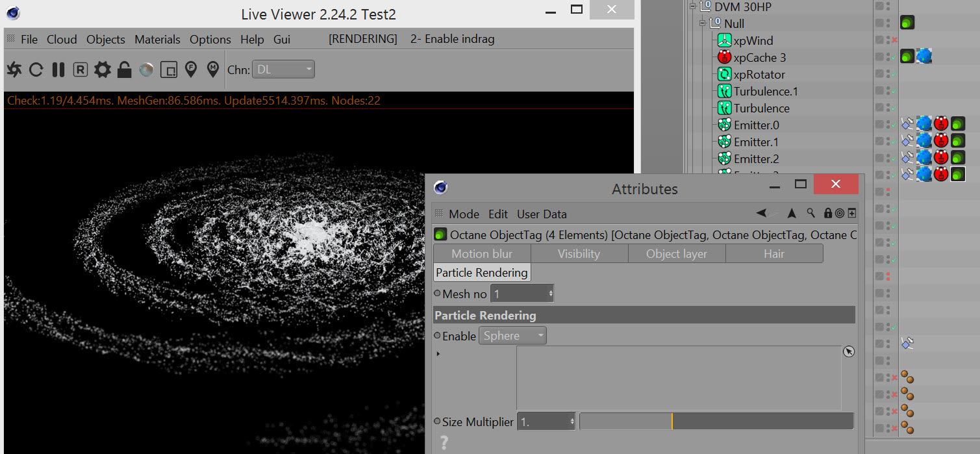Screen dimensions: 980x454
Task: Open the Help menu in Live Viewer
Action: pos(252,40)
